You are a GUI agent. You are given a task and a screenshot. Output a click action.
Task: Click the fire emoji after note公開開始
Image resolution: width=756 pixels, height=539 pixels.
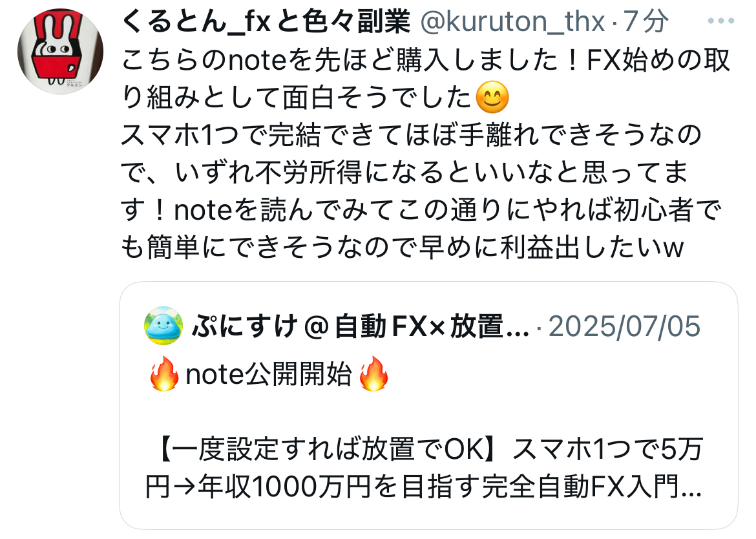[x=373, y=374]
